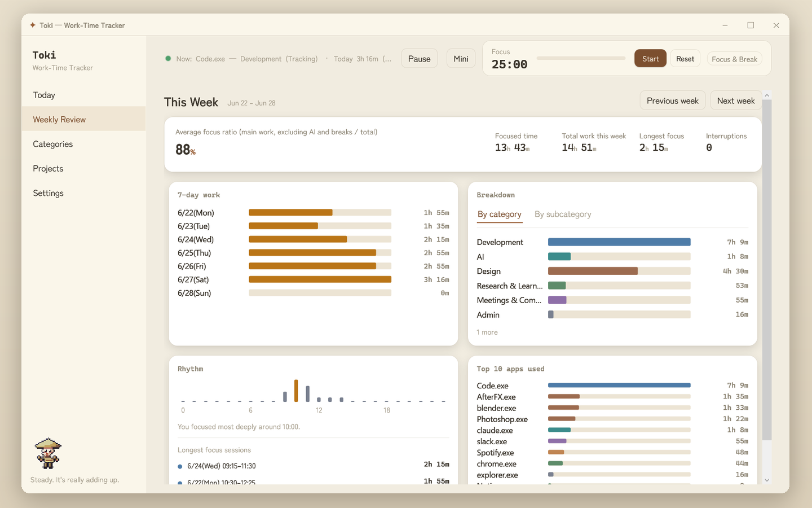Screen dimensions: 812x508
Task: Go to Previous week
Action: click(x=672, y=100)
